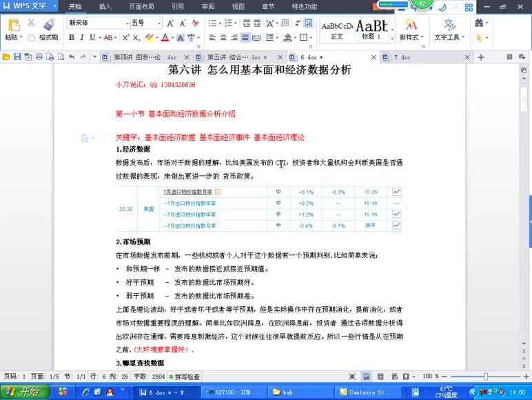The width and height of the screenshot is (532, 400).
Task: Click the zoom slider handle in status bar
Action: (x=486, y=377)
